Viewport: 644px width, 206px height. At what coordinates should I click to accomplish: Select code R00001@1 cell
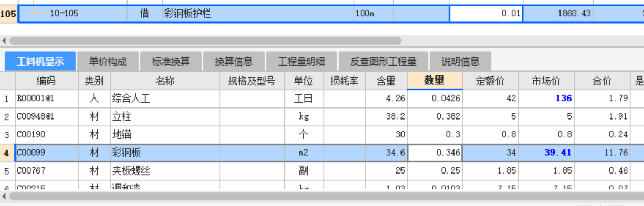tap(46, 99)
